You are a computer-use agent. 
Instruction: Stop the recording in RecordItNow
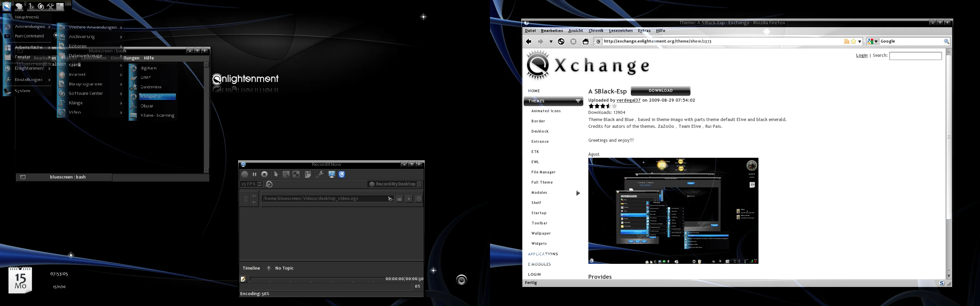[264, 174]
